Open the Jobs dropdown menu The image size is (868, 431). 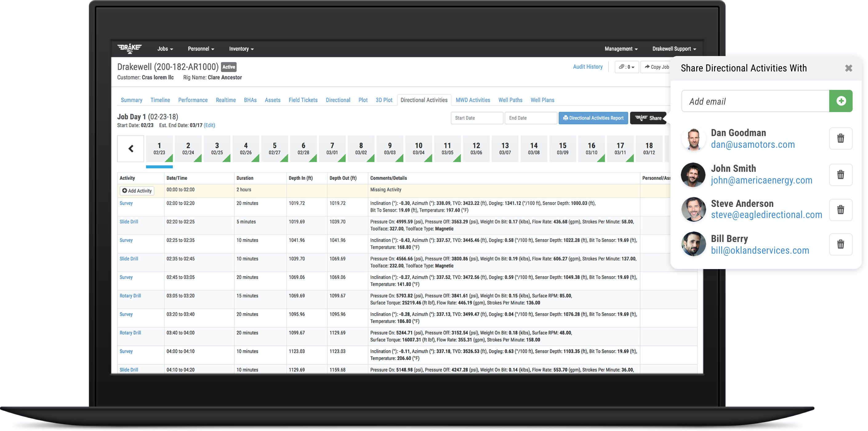(165, 49)
